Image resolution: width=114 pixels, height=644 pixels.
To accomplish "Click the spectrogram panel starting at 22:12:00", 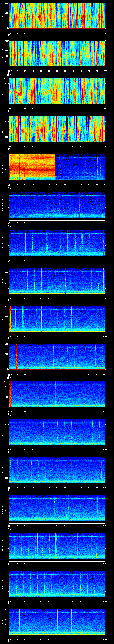I will 57,432.
